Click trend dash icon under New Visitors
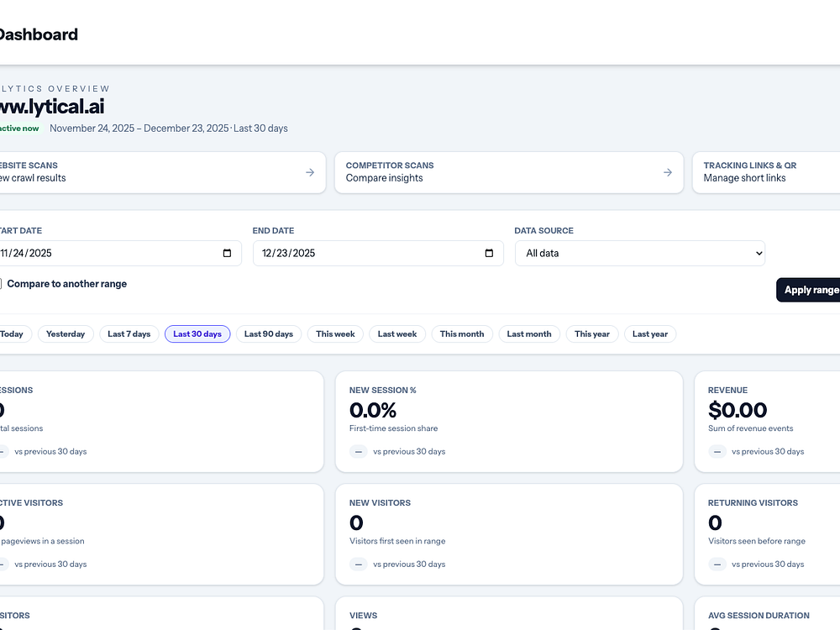 click(x=359, y=564)
